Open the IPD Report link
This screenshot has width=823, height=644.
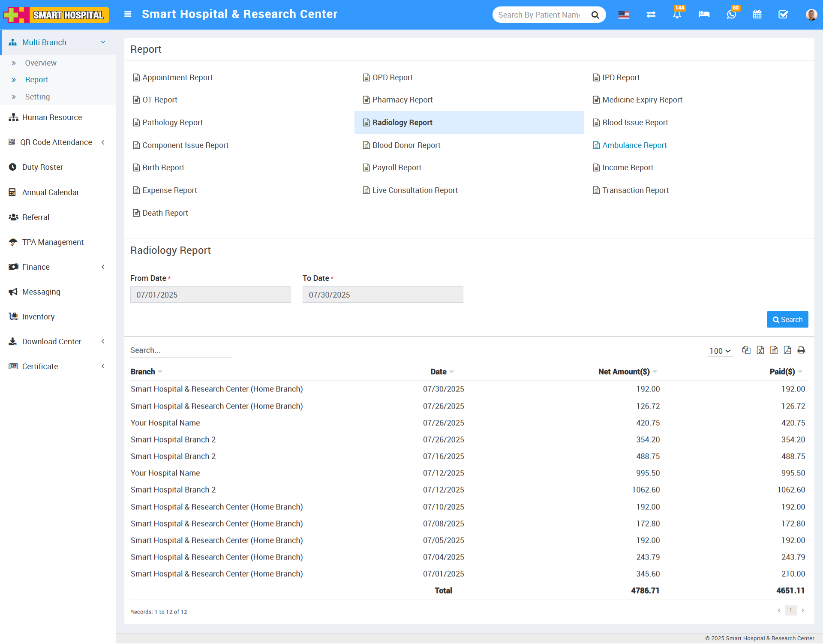pyautogui.click(x=616, y=78)
